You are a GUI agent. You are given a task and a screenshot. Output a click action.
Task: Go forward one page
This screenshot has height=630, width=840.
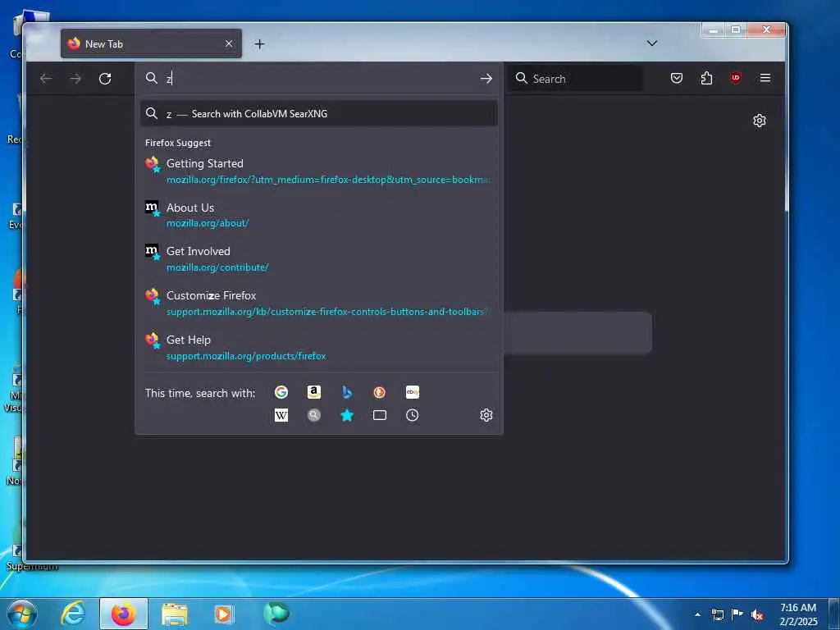coord(75,79)
